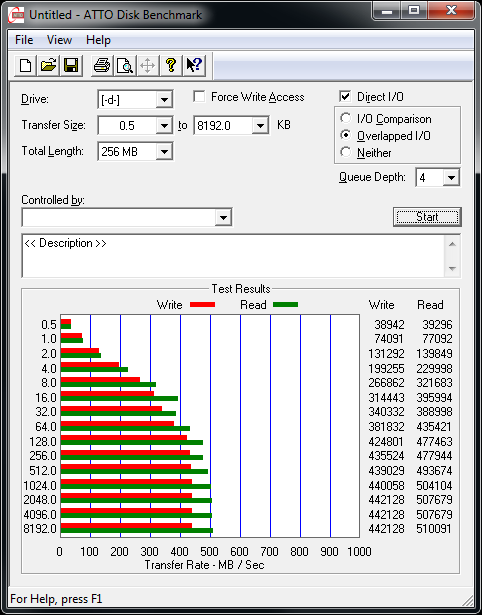Click the yellow question mark About icon
Screen dimensions: 482x615
click(x=171, y=65)
